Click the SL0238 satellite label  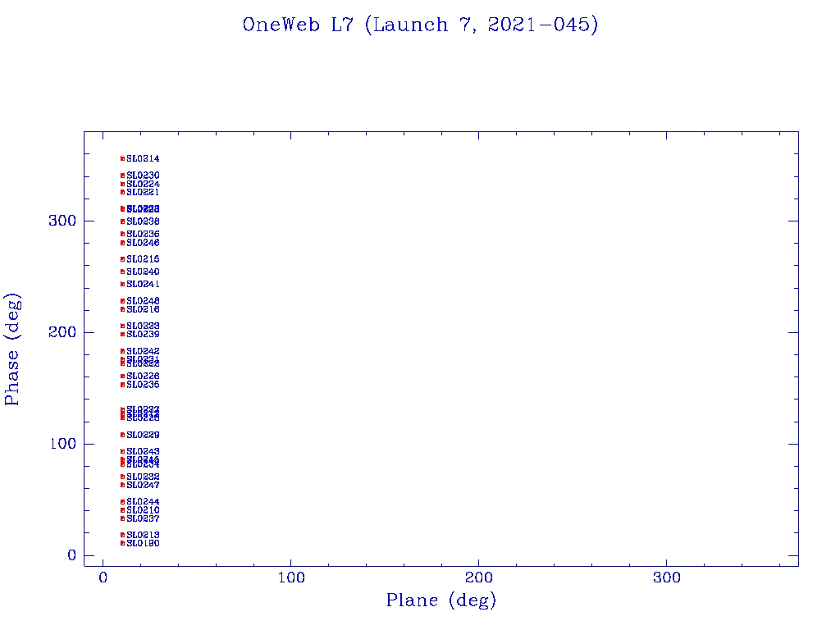(143, 221)
